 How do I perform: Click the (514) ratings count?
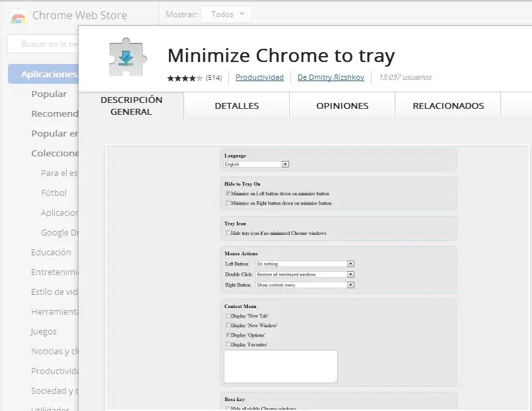[214, 78]
